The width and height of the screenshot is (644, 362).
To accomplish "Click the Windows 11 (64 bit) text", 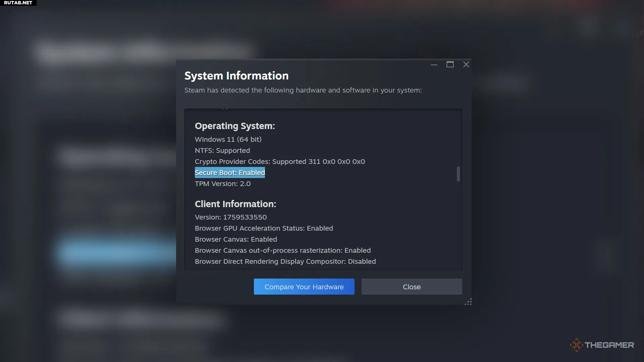I will [228, 139].
